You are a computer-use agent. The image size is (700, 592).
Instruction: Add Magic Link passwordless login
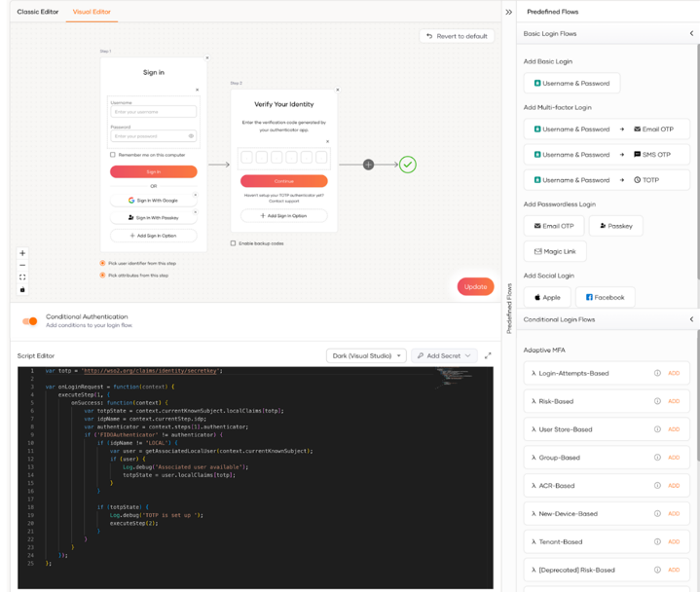pyautogui.click(x=555, y=252)
